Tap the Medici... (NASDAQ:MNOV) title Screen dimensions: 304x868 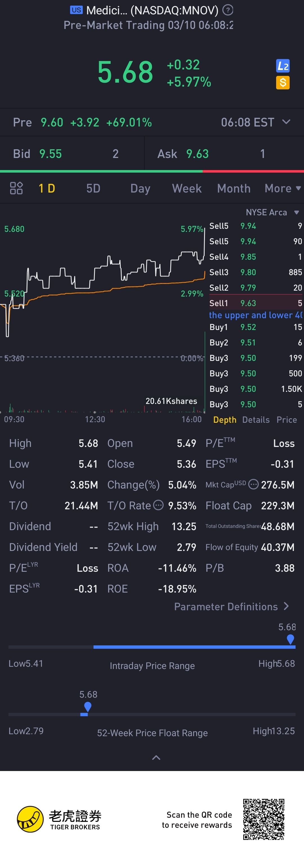pyautogui.click(x=152, y=10)
